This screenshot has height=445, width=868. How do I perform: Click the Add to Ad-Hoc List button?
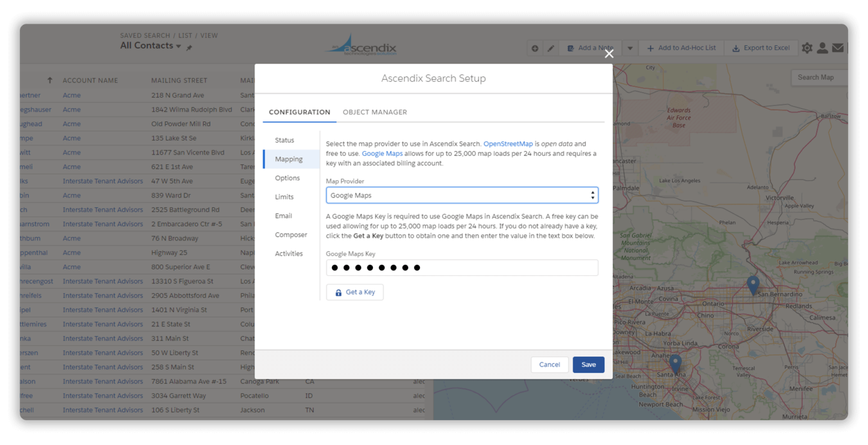681,48
